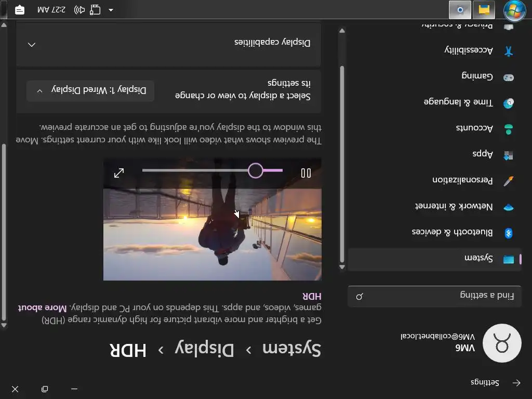The image size is (532, 399).
Task: Click 'Select a display to view or change' text
Action: 243,89
